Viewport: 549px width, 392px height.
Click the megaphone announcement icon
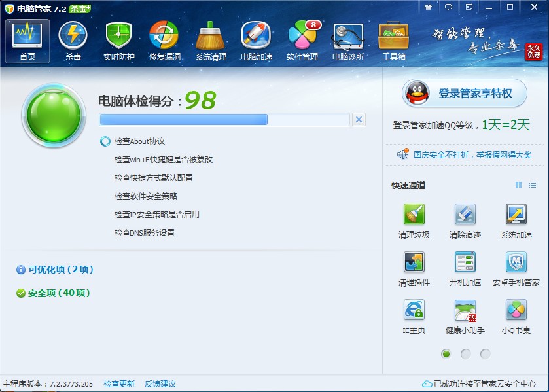403,154
